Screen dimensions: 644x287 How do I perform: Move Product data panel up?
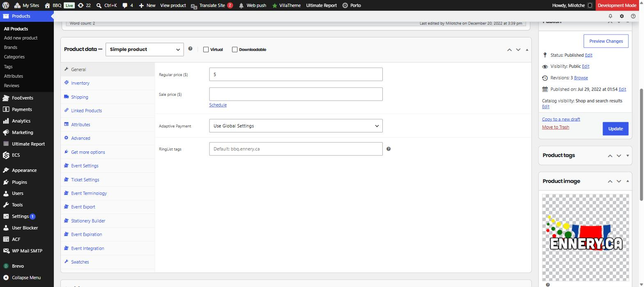(x=509, y=50)
